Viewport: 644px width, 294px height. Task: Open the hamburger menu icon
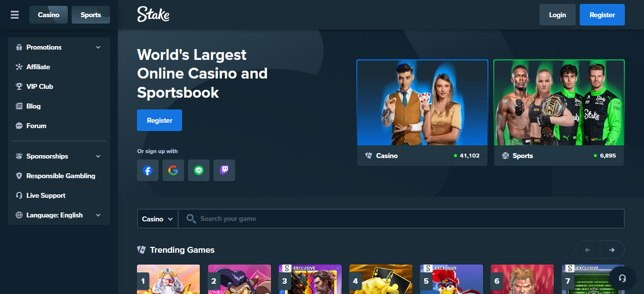15,15
